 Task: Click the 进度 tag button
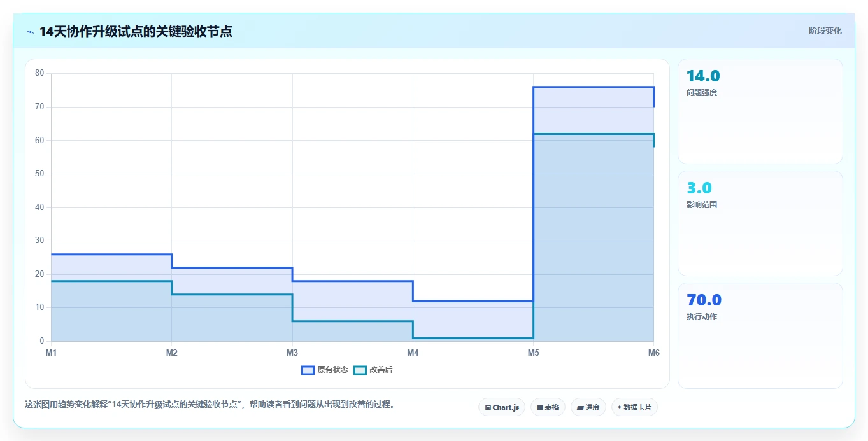(588, 407)
